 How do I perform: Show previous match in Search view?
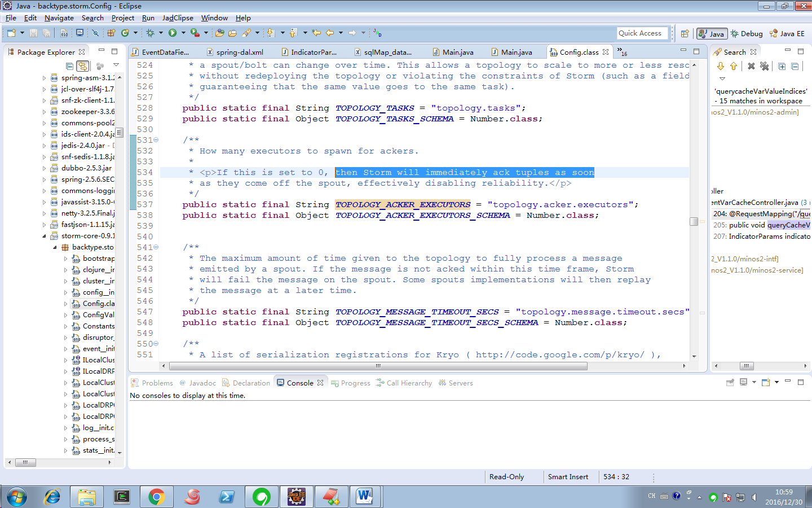click(x=734, y=66)
